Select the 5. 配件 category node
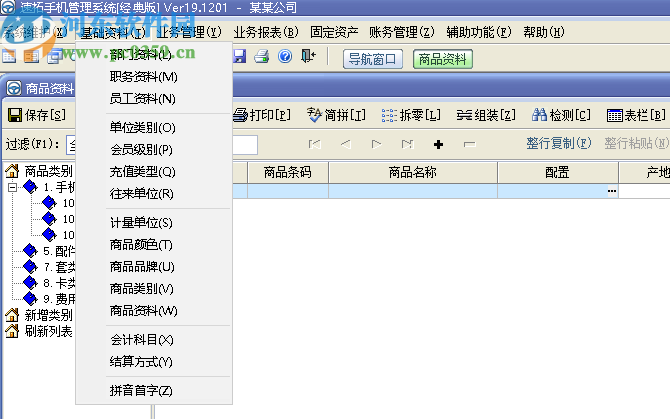670x419 pixels. 50,251
